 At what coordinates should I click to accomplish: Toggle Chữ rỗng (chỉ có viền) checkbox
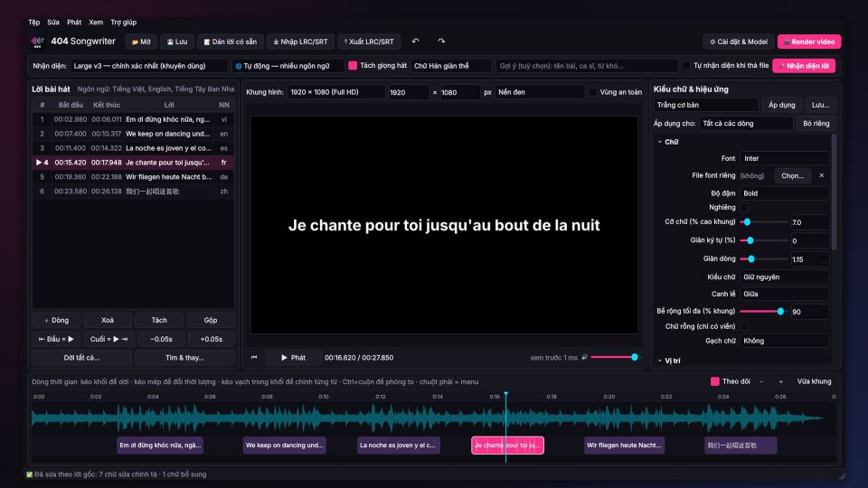[744, 326]
